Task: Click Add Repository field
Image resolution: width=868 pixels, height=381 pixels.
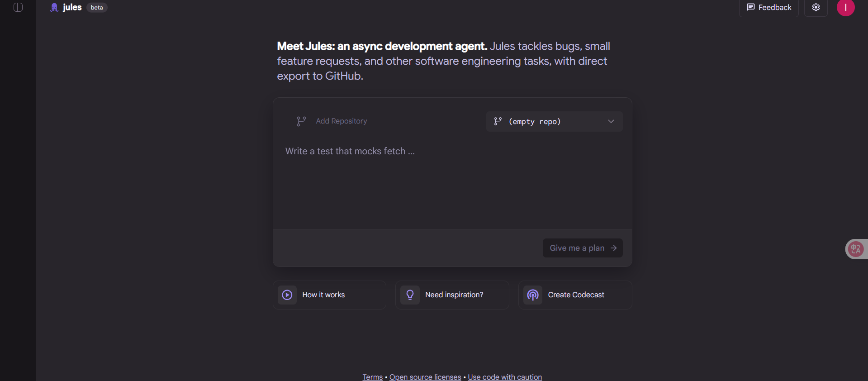Action: (342, 121)
